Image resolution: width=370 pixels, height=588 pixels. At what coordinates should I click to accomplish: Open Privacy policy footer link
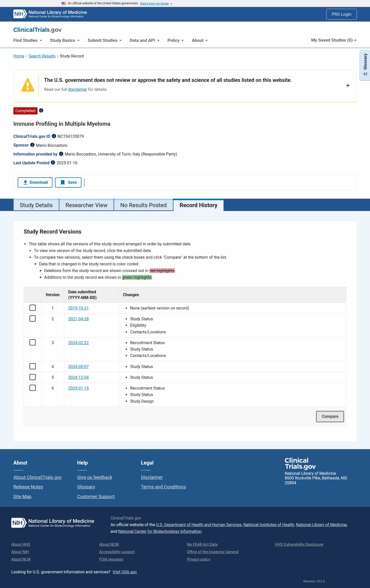pyautogui.click(x=199, y=559)
